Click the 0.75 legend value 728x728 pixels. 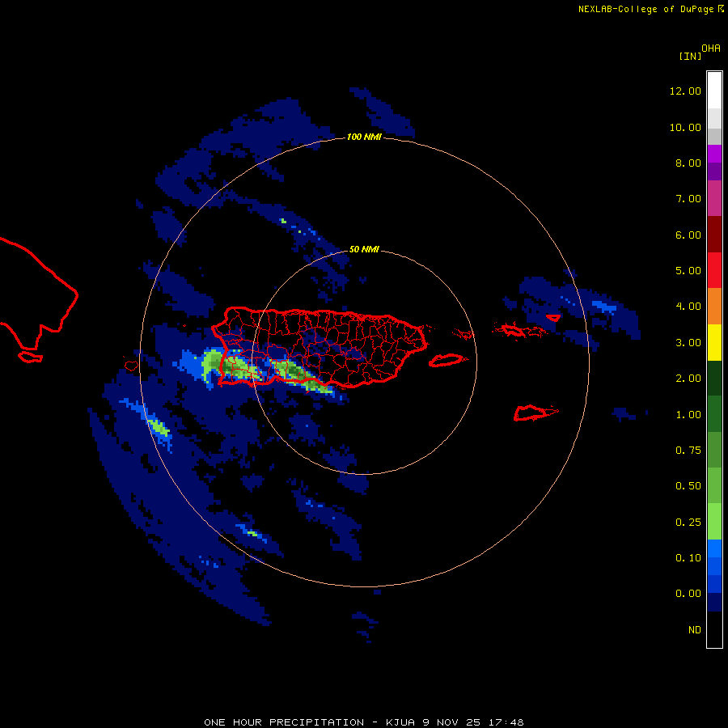[x=688, y=451]
